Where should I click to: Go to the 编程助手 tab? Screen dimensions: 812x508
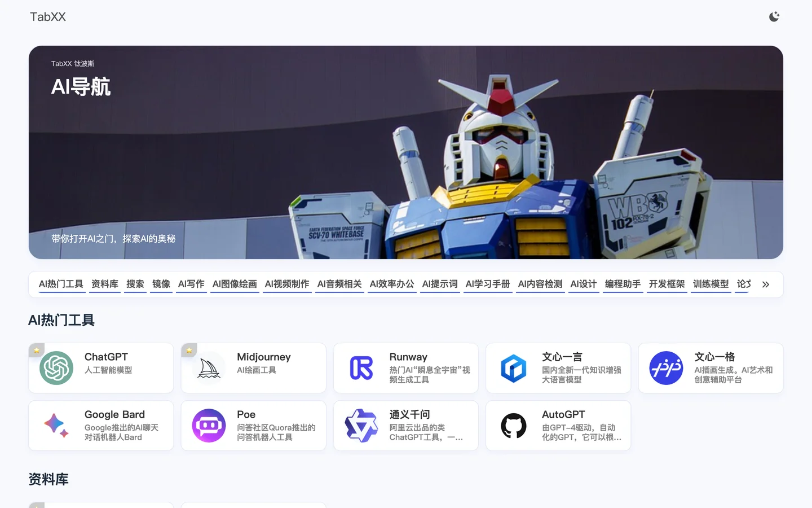pos(623,284)
